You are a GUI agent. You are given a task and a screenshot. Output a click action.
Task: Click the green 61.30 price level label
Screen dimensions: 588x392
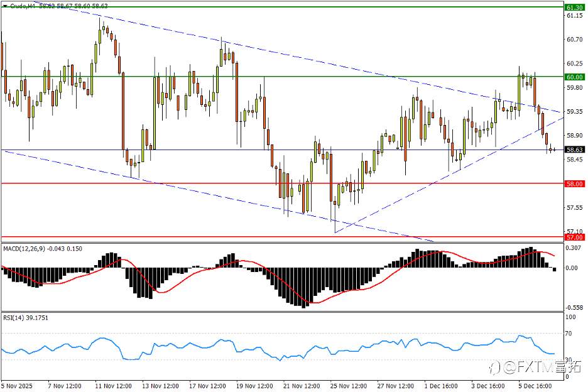(575, 8)
